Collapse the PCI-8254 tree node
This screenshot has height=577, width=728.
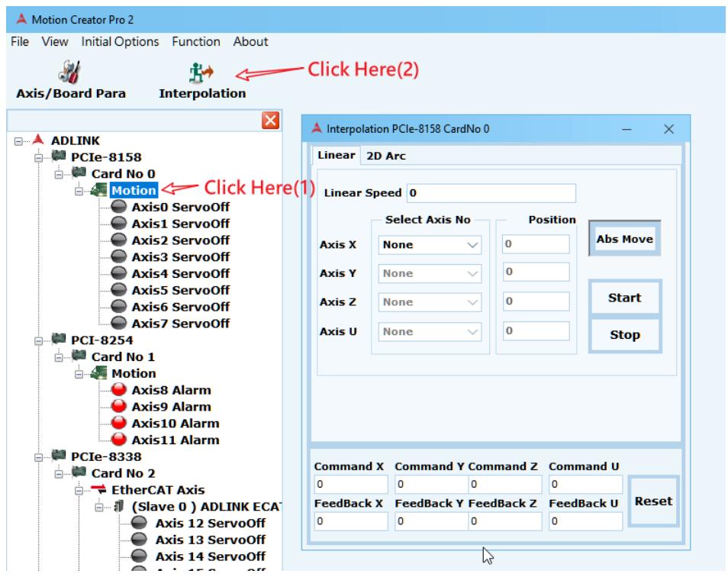(x=38, y=340)
